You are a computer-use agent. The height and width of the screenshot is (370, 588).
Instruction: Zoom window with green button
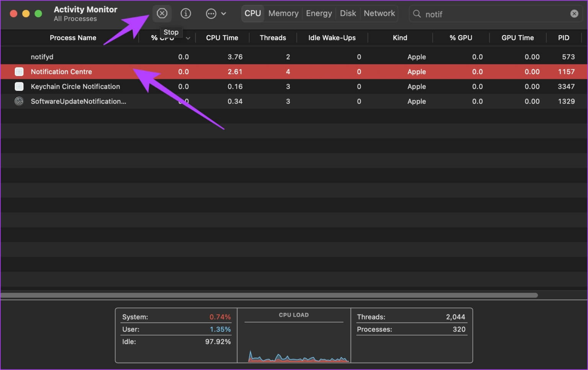[38, 14]
